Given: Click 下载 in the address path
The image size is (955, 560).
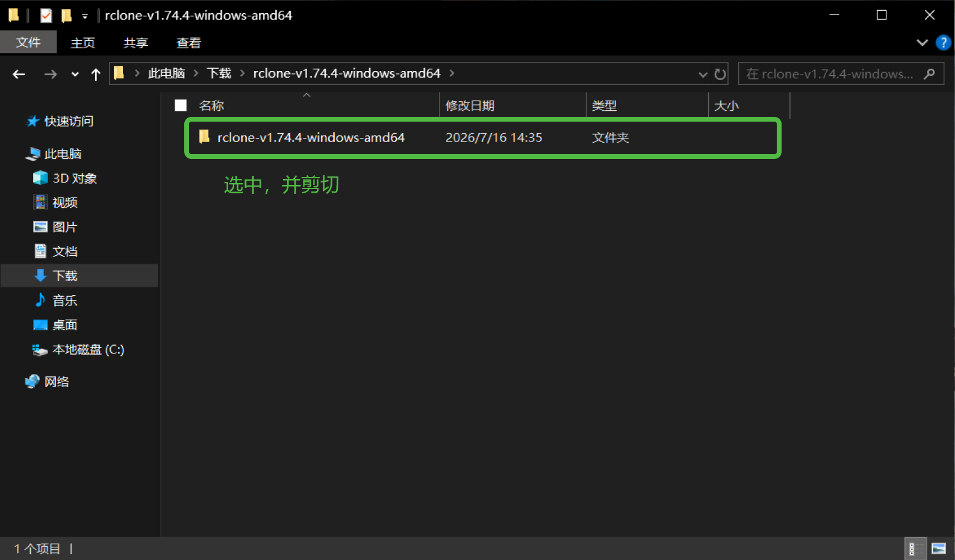Looking at the screenshot, I should click(219, 73).
